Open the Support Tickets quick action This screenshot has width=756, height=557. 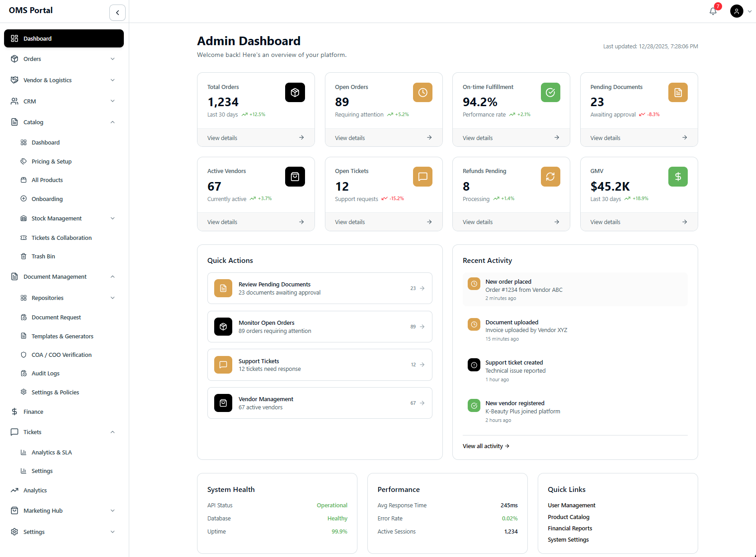pyautogui.click(x=320, y=365)
